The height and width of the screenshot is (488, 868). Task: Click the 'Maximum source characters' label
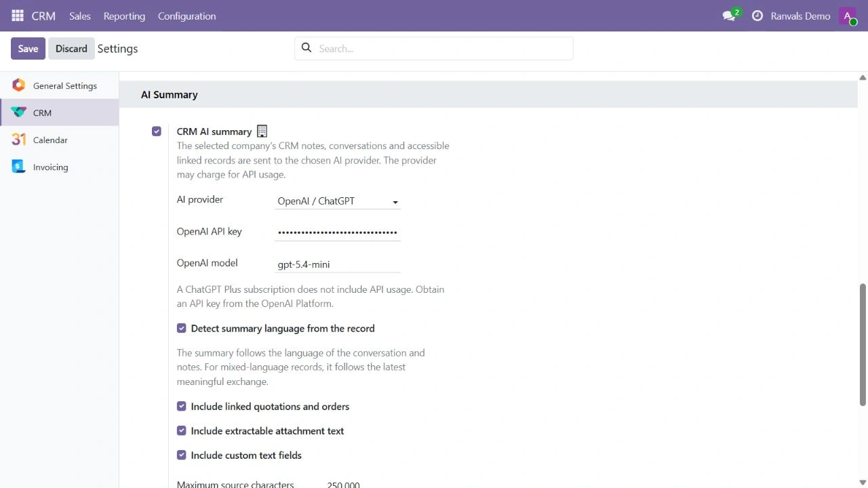tap(235, 485)
